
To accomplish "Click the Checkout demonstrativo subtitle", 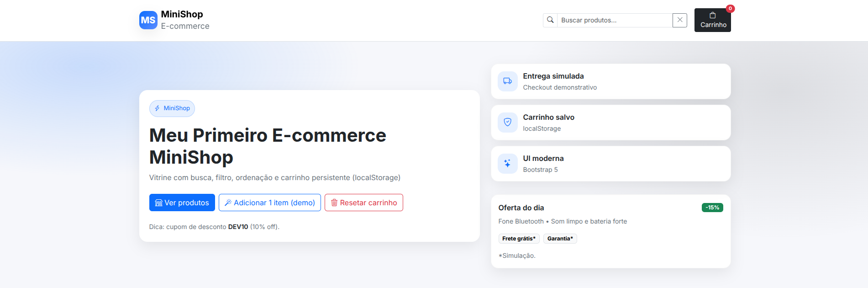I will pos(560,87).
